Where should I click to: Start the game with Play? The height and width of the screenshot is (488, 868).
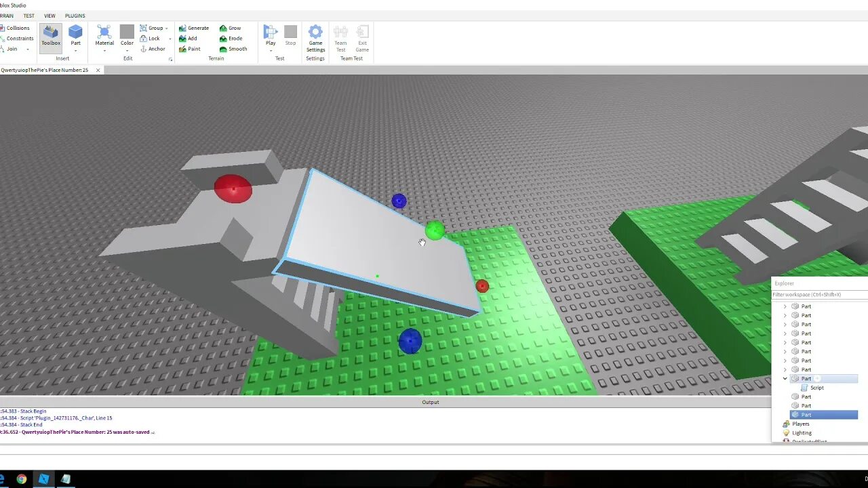[271, 35]
